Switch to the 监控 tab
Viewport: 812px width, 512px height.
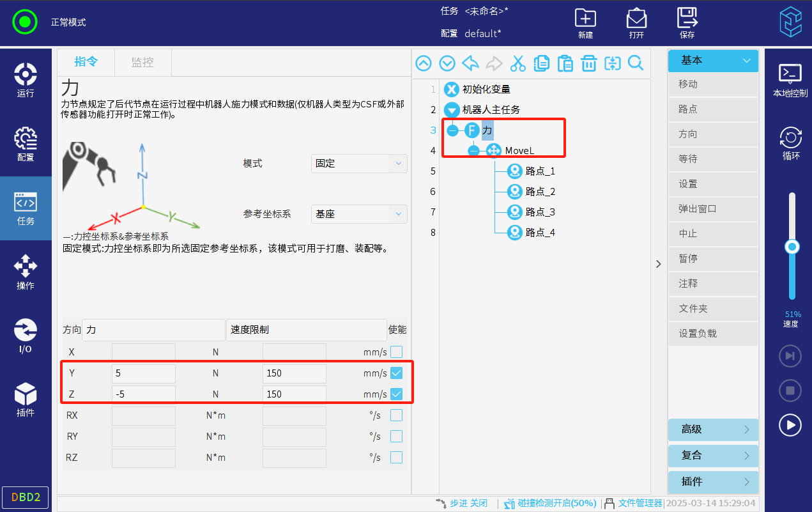142,63
